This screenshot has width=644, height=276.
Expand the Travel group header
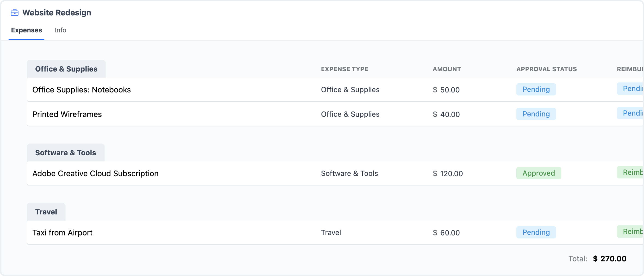46,212
